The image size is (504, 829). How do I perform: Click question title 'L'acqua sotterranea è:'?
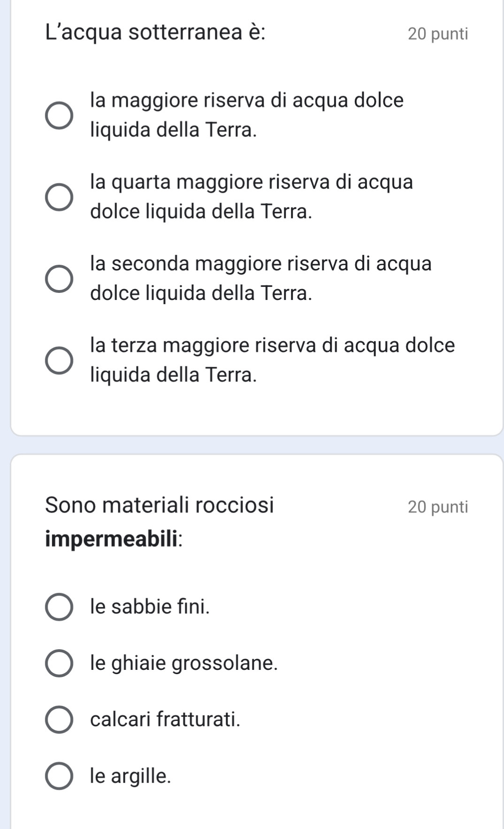tap(155, 32)
